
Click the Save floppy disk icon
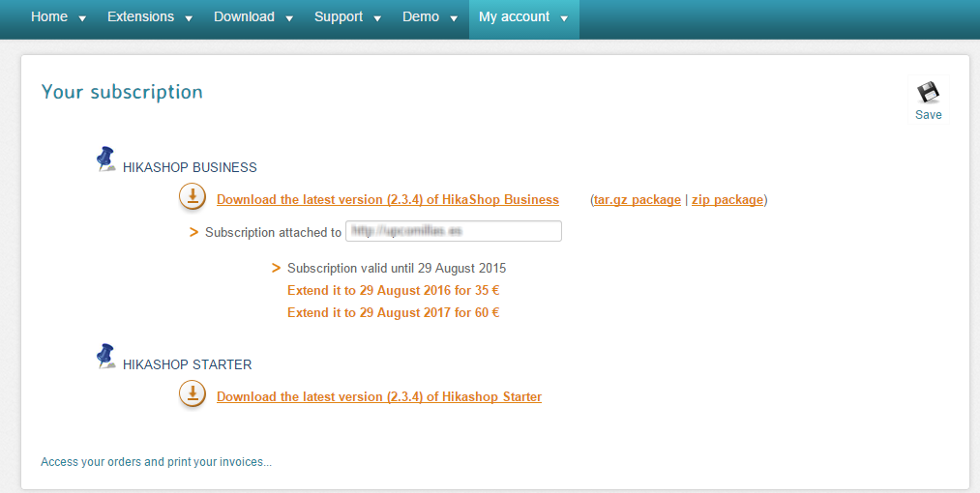(928, 92)
